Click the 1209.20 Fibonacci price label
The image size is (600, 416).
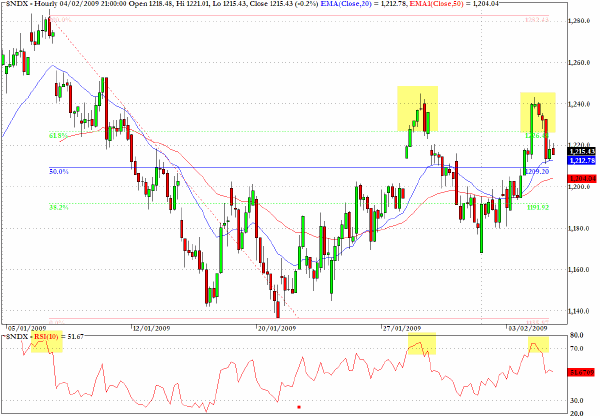(537, 171)
